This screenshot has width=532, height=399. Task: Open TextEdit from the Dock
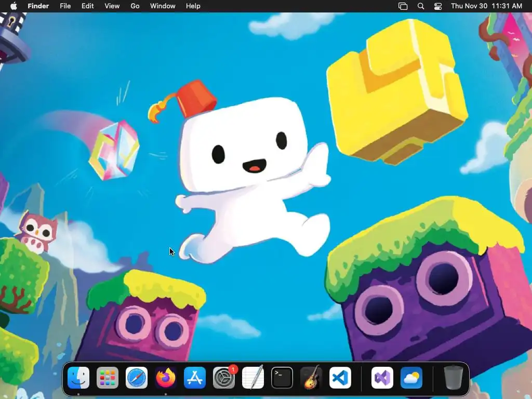[x=253, y=378]
